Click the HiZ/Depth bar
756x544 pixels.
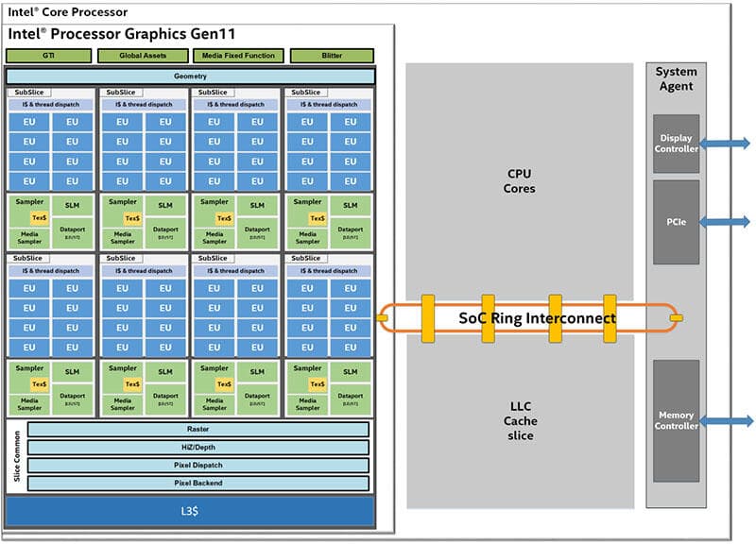point(198,447)
